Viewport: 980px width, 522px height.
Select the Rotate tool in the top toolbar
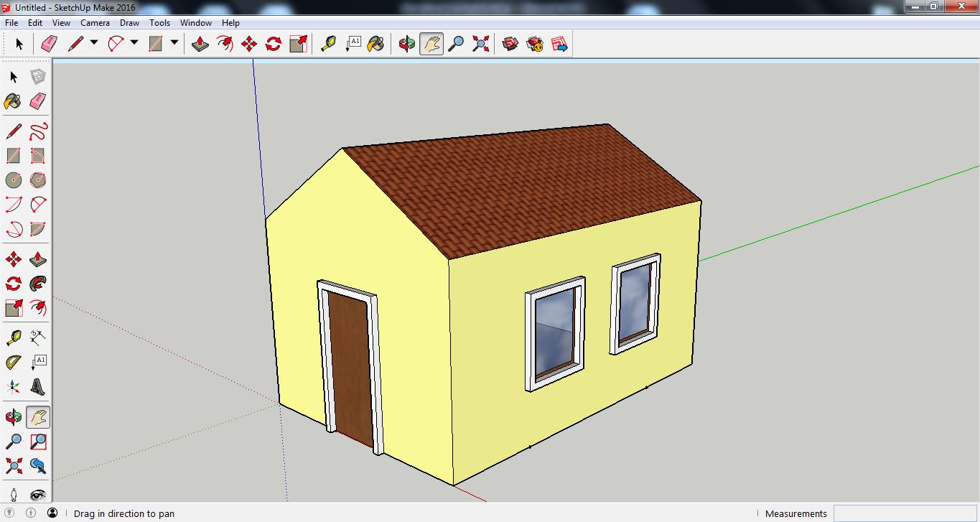[274, 44]
